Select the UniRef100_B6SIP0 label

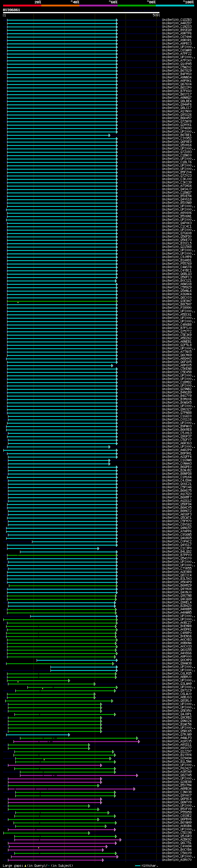pos(177,88)
